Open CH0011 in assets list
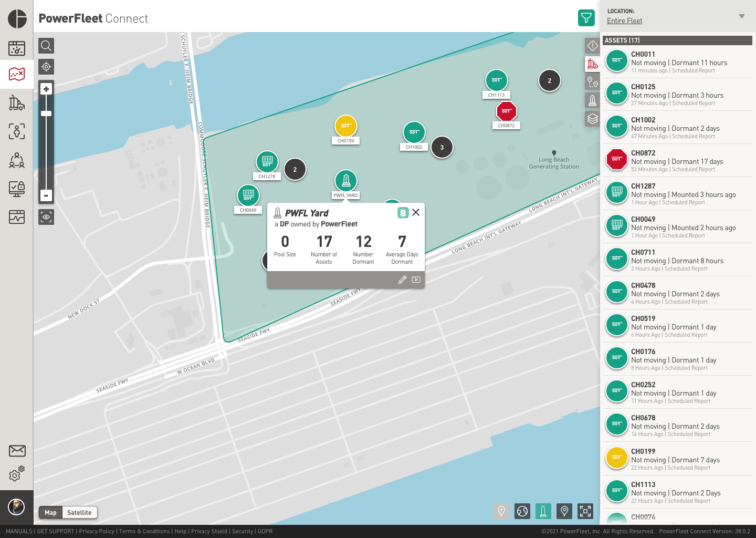Image resolution: width=756 pixels, height=538 pixels. 677,62
